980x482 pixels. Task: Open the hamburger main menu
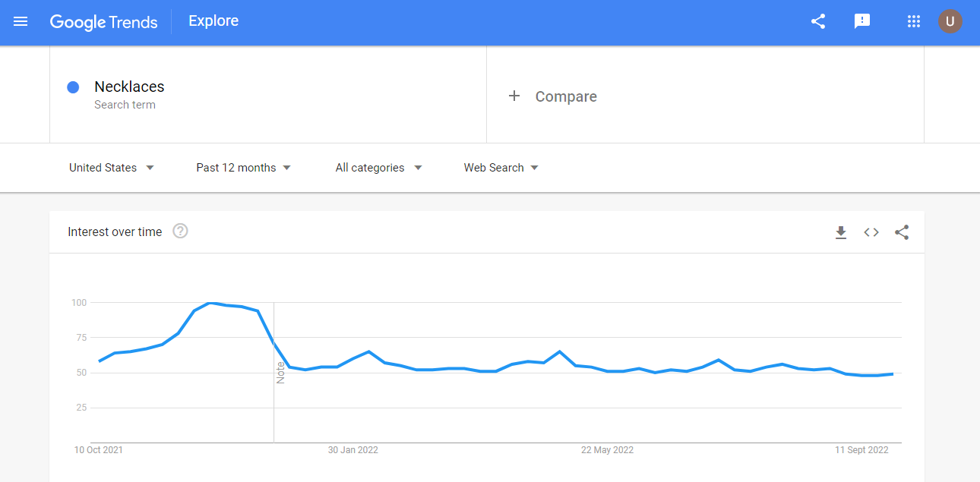pyautogui.click(x=21, y=21)
